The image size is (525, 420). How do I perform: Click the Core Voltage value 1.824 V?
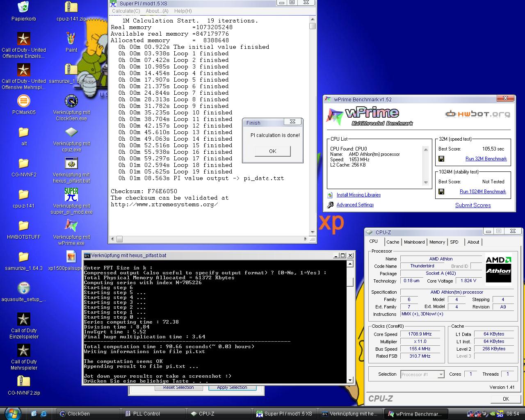coord(468,281)
